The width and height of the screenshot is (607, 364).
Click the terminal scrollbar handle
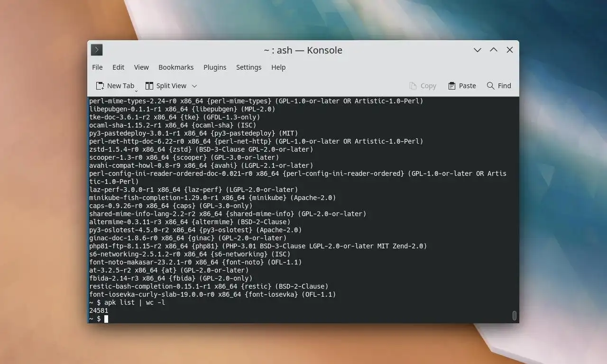click(515, 316)
